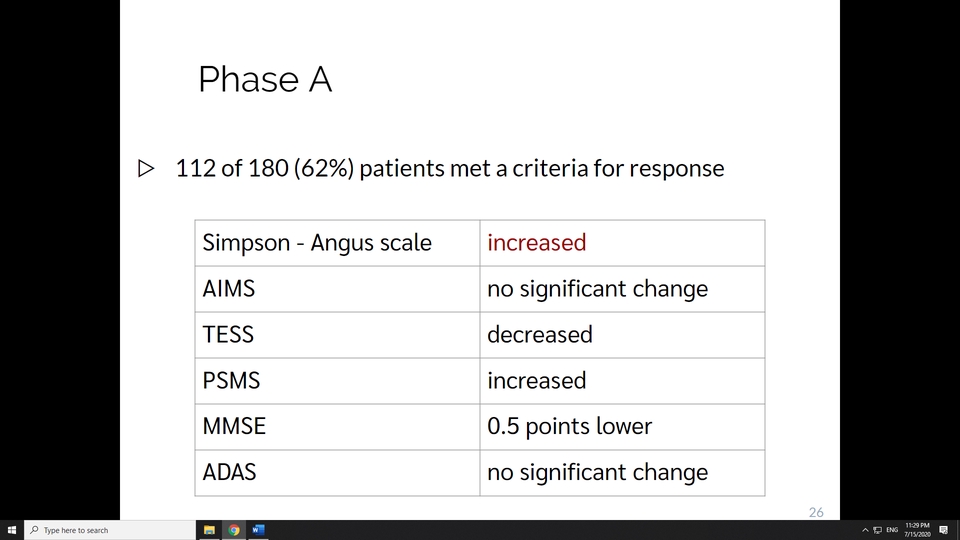Viewport: 960px width, 540px height.
Task: Click the slide number 26
Action: click(816, 512)
